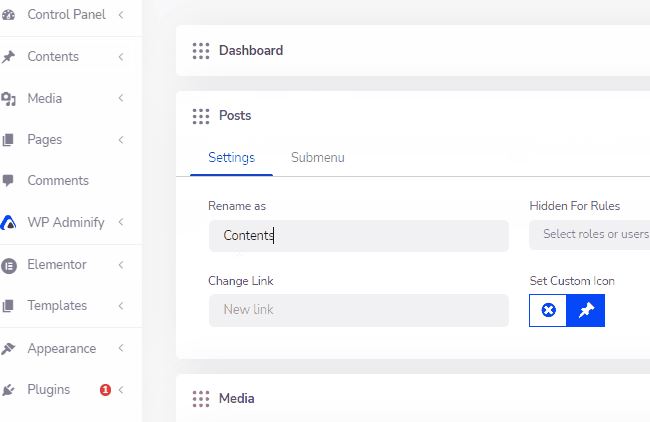
Task: Click the Plugins update count badge
Action: 105,390
